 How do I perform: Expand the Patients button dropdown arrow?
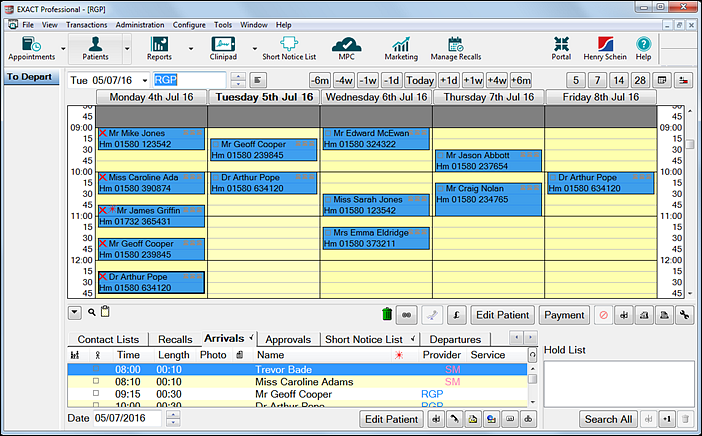tap(127, 47)
